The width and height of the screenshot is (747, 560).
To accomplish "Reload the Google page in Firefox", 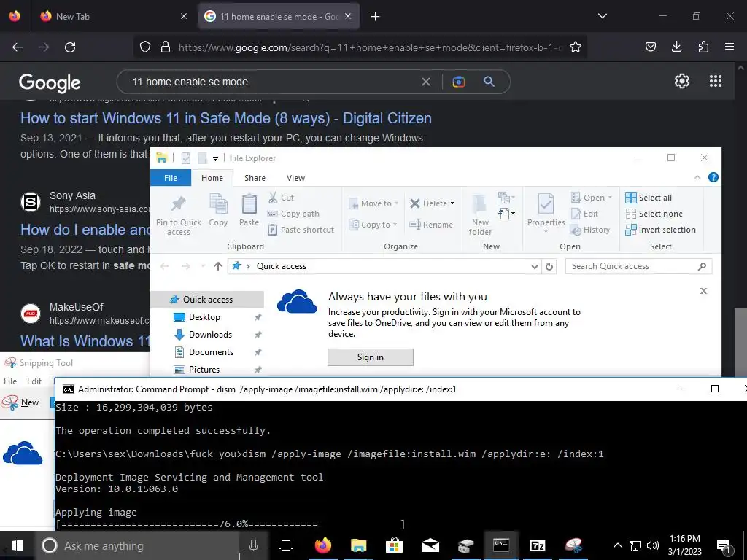I will pos(70,47).
